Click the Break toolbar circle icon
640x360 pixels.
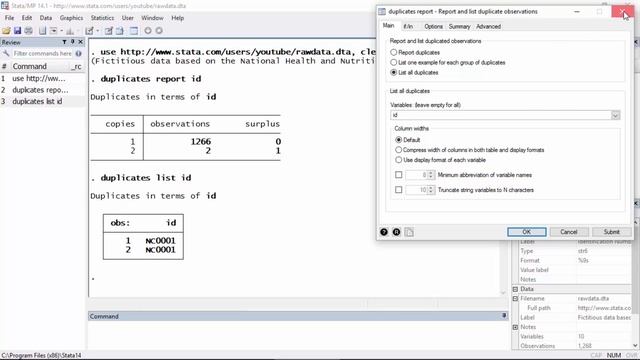[x=159, y=31]
